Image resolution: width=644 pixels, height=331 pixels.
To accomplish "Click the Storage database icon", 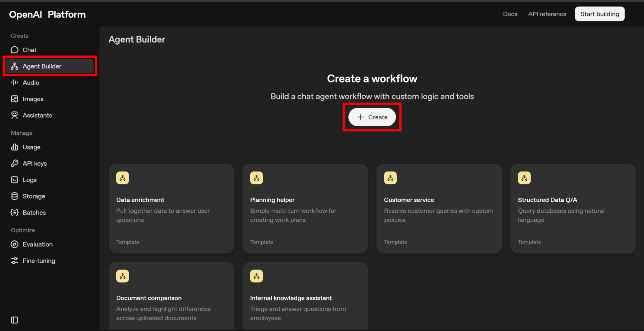I will point(14,196).
